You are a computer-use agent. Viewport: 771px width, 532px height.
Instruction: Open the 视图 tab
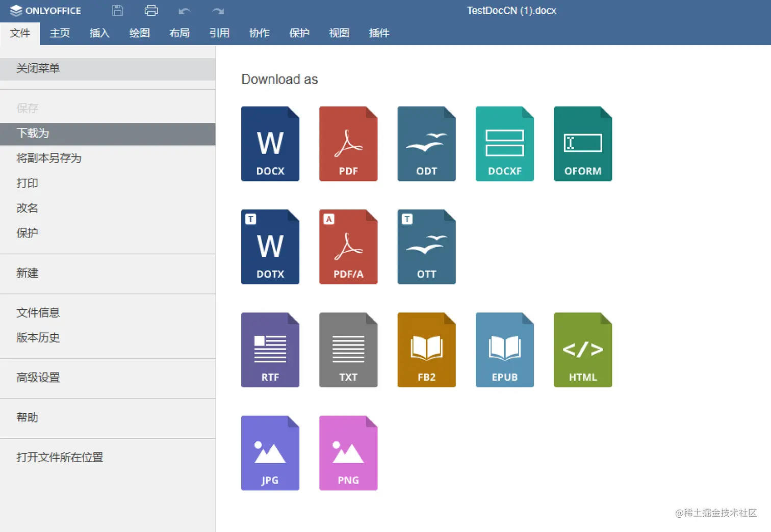pos(339,33)
